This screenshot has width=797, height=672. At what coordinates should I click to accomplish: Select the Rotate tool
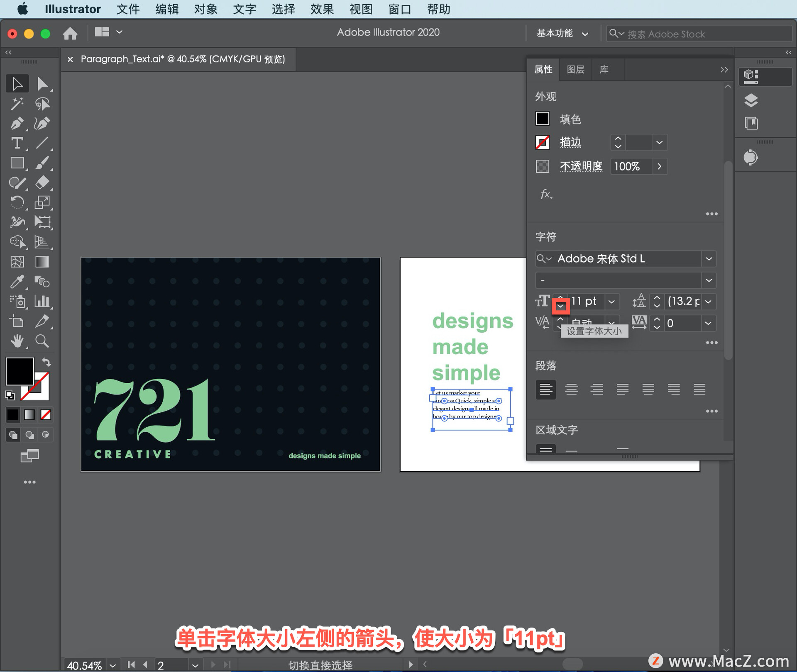click(x=17, y=202)
